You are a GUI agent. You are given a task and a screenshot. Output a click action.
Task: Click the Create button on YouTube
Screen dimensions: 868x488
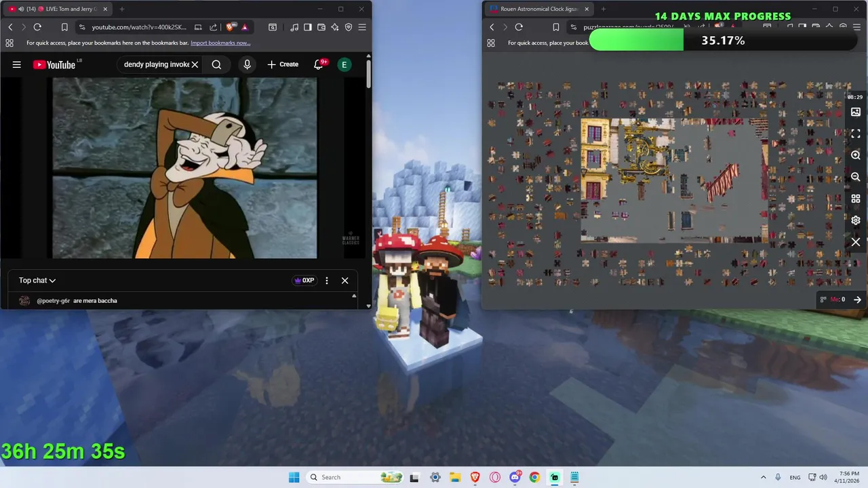click(283, 64)
